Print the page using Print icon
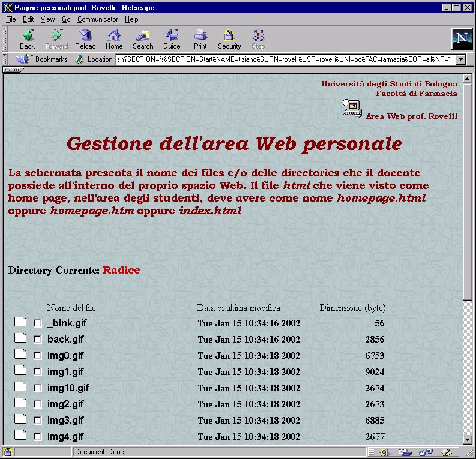 point(200,40)
